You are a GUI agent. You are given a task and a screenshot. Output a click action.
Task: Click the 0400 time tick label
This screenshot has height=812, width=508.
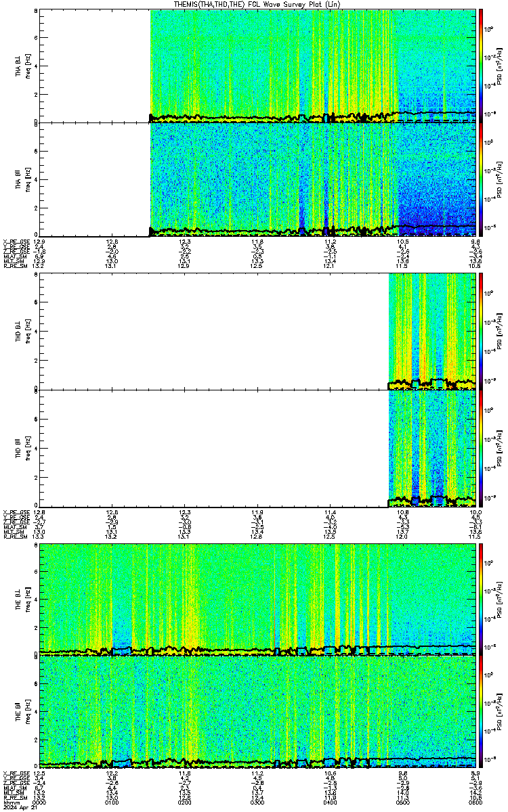330,803
